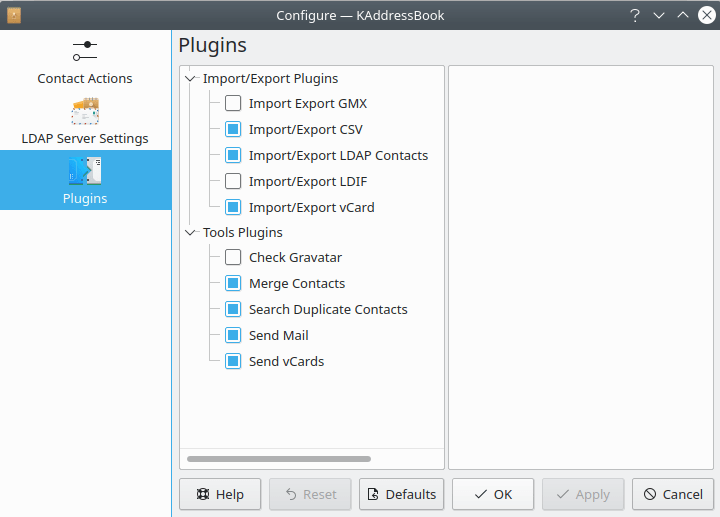
Task: Select the Plugins page icon
Action: coord(85,171)
